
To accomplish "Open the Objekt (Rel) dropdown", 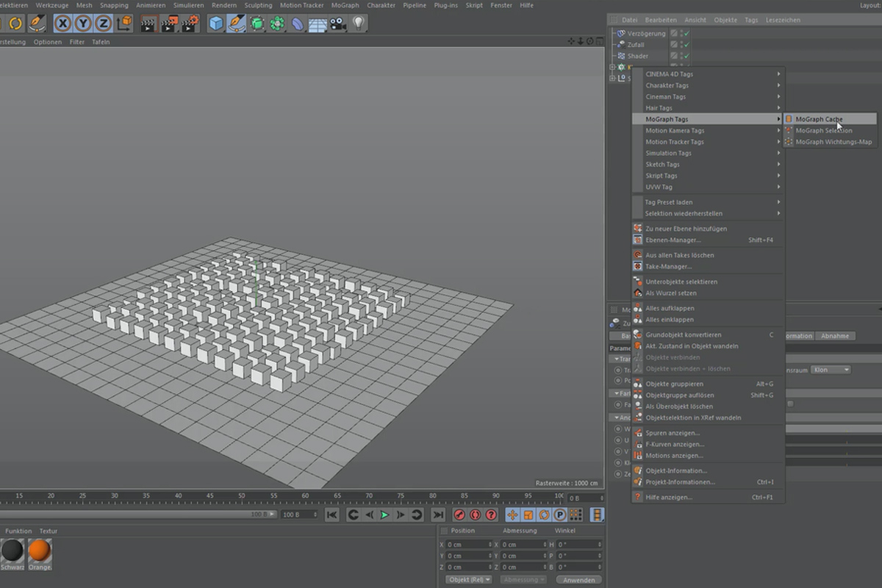I will 468,580.
